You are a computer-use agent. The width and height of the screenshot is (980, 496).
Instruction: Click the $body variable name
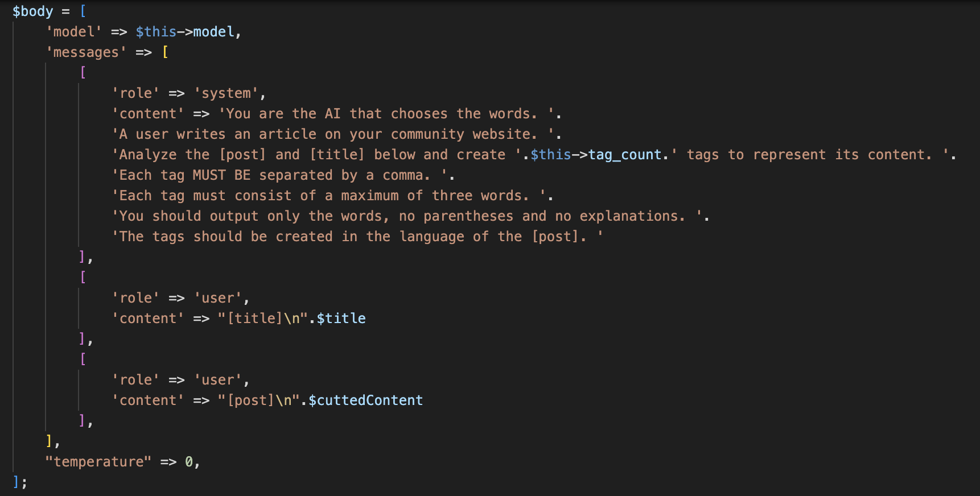pyautogui.click(x=32, y=11)
